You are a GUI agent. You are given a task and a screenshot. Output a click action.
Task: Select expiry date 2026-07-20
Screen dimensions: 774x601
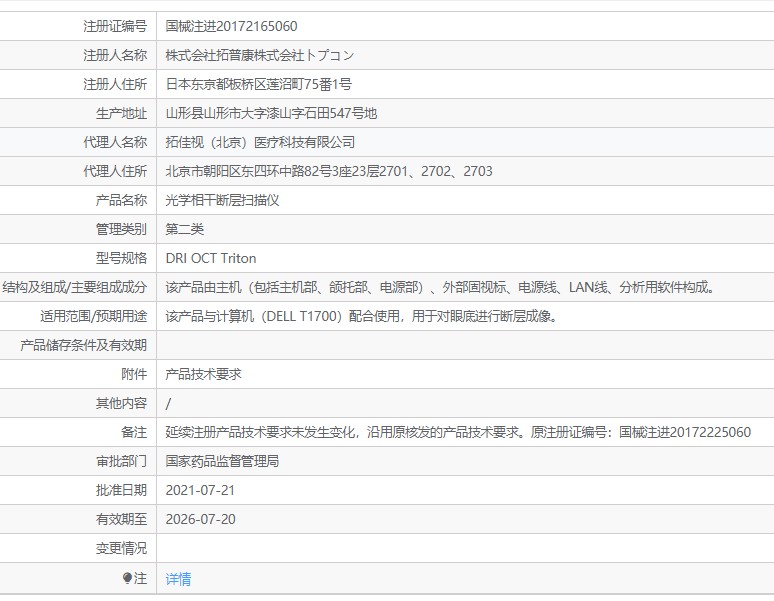tap(200, 520)
